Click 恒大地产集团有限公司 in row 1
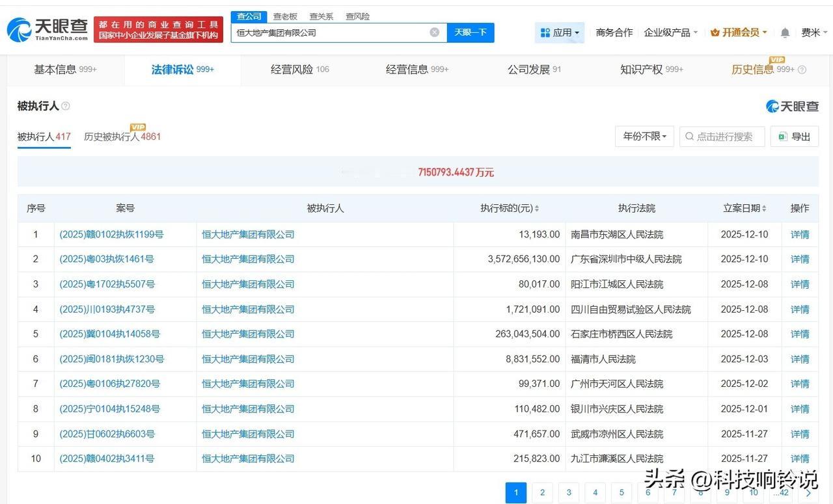This screenshot has width=833, height=504. click(x=247, y=234)
